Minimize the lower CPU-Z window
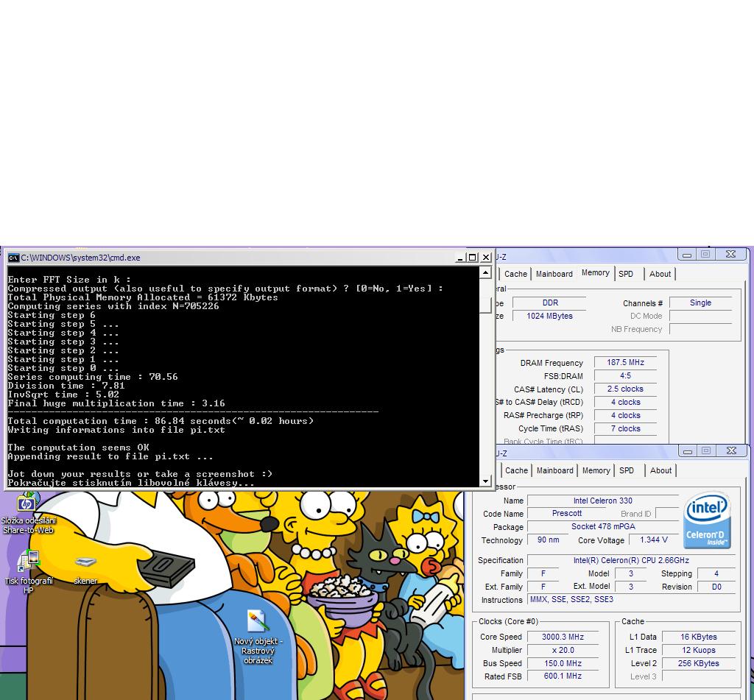This screenshot has width=754, height=700. [x=688, y=451]
